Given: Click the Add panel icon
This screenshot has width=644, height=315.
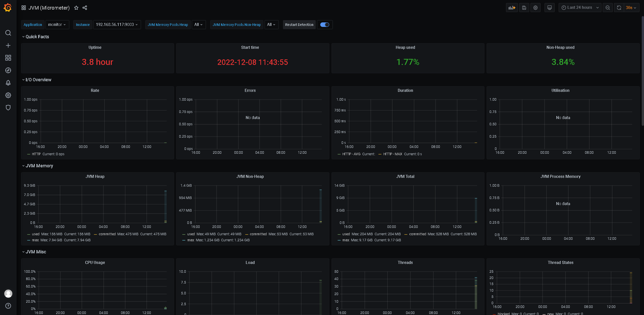Looking at the screenshot, I should click(x=512, y=8).
